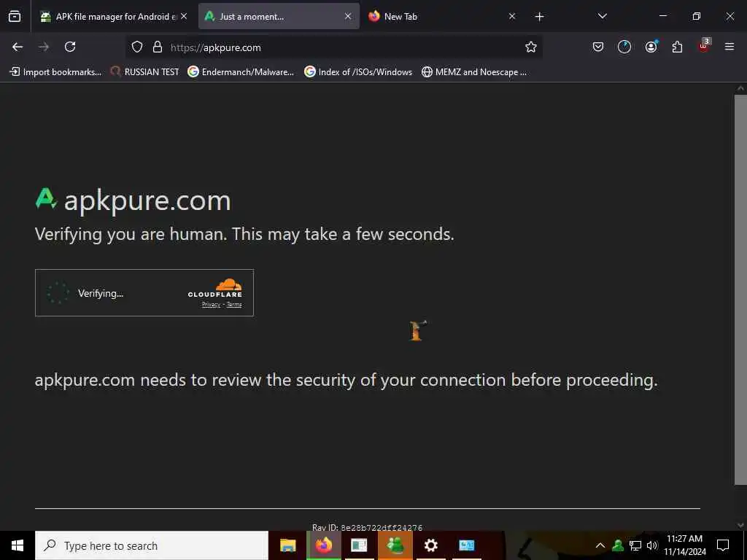Open network status tray icon
The image size is (747, 560).
635,545
